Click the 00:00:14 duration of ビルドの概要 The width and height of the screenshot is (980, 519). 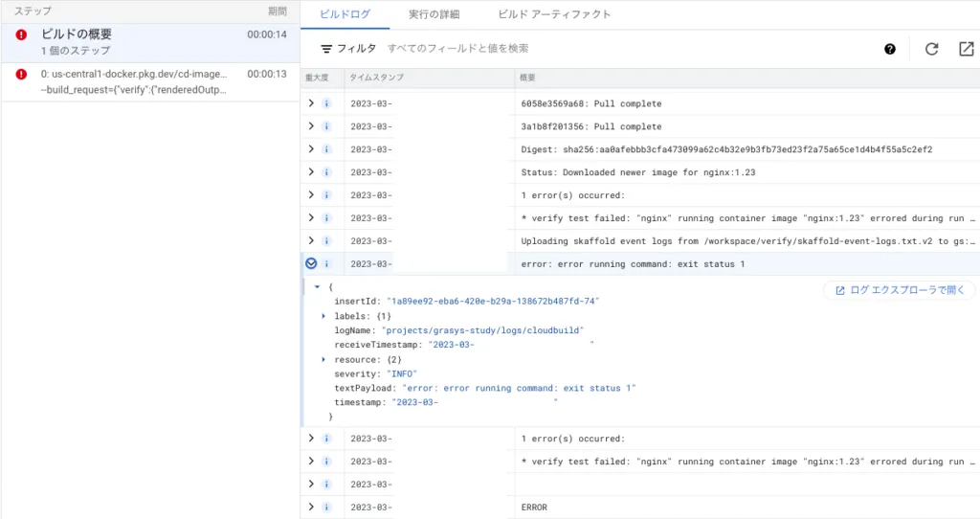coord(267,34)
